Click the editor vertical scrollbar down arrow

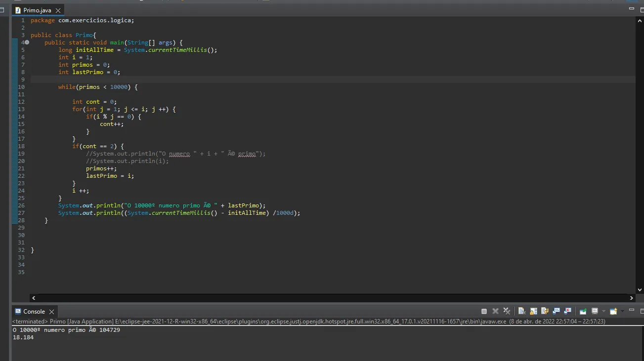pos(640,290)
